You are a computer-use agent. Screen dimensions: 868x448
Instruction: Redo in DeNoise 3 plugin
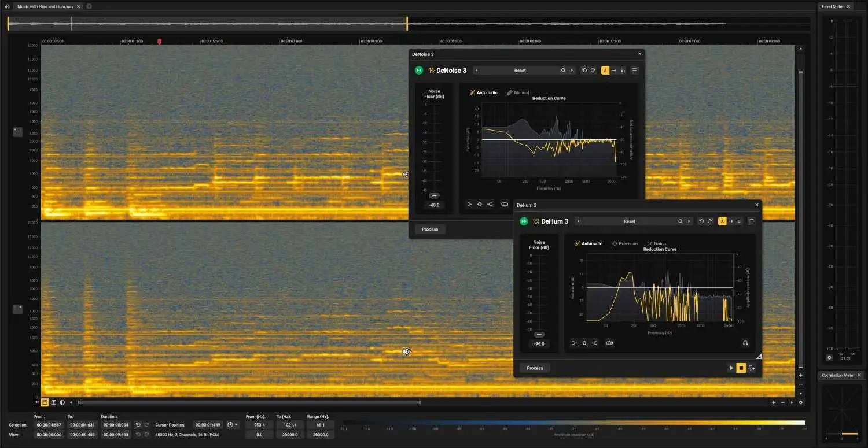click(593, 71)
